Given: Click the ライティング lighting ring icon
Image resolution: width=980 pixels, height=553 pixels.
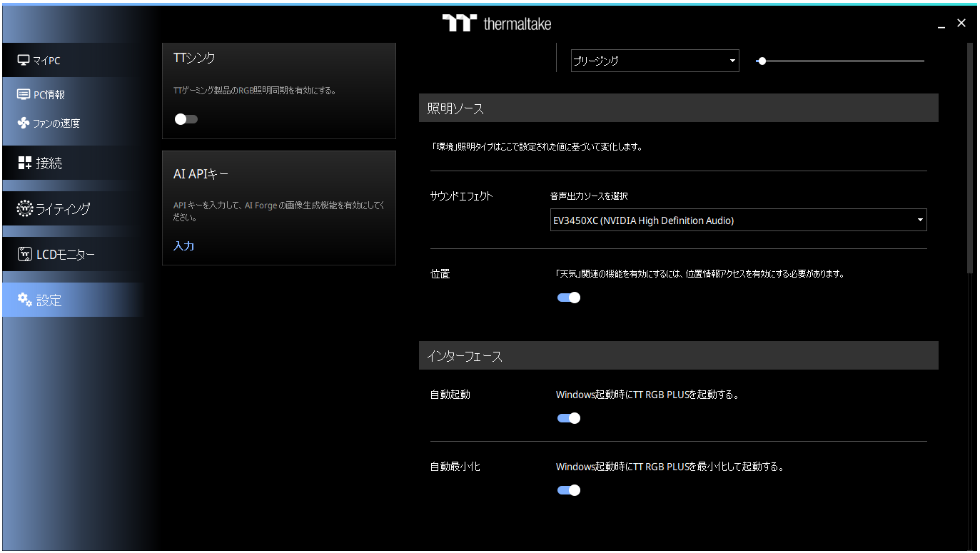Looking at the screenshot, I should pos(25,209).
